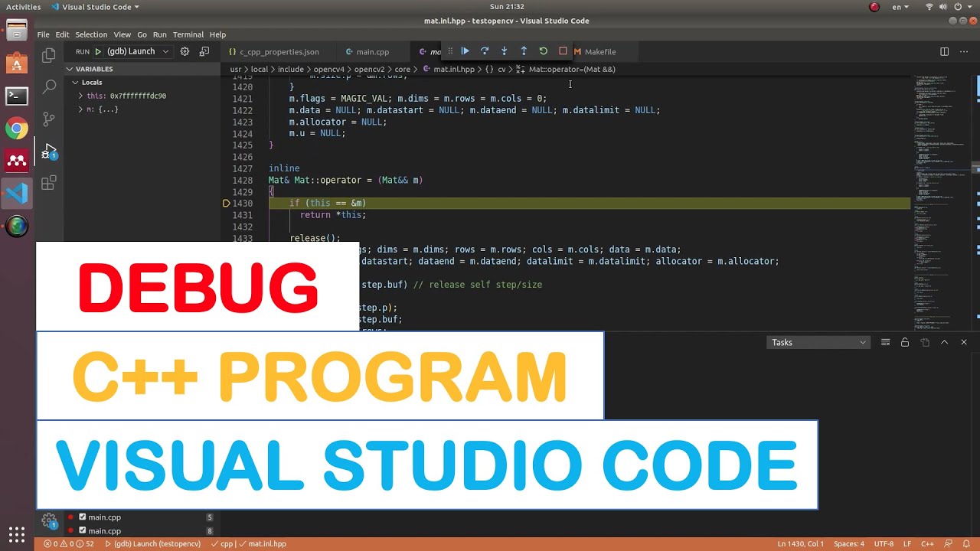The height and width of the screenshot is (551, 980).
Task: Open the Visual Studio Code app menu
Action: [96, 7]
